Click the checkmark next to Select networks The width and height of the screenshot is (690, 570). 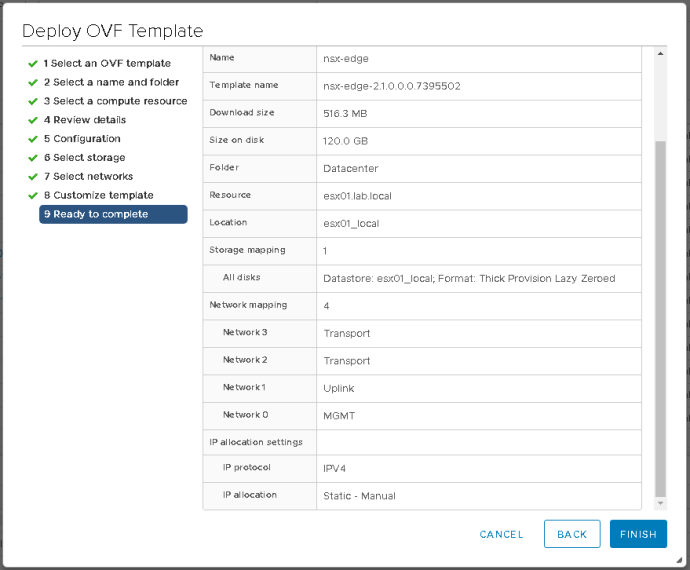pyautogui.click(x=33, y=177)
